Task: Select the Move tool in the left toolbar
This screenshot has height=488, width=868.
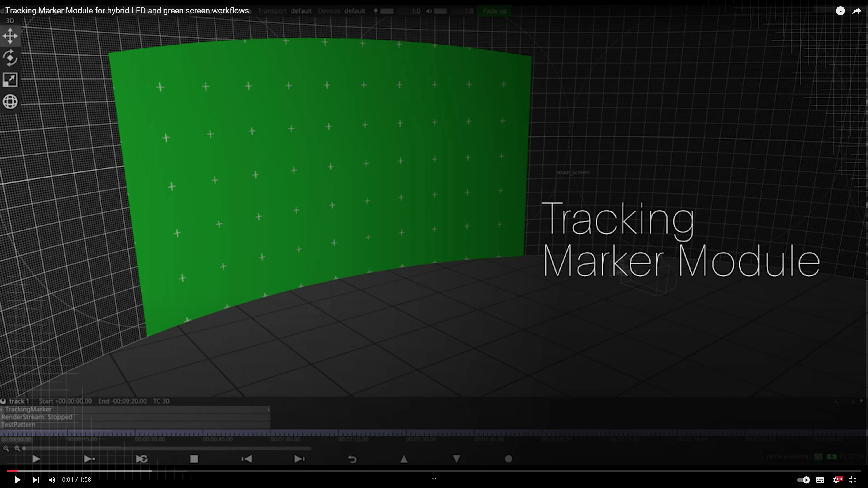Action: click(x=10, y=36)
